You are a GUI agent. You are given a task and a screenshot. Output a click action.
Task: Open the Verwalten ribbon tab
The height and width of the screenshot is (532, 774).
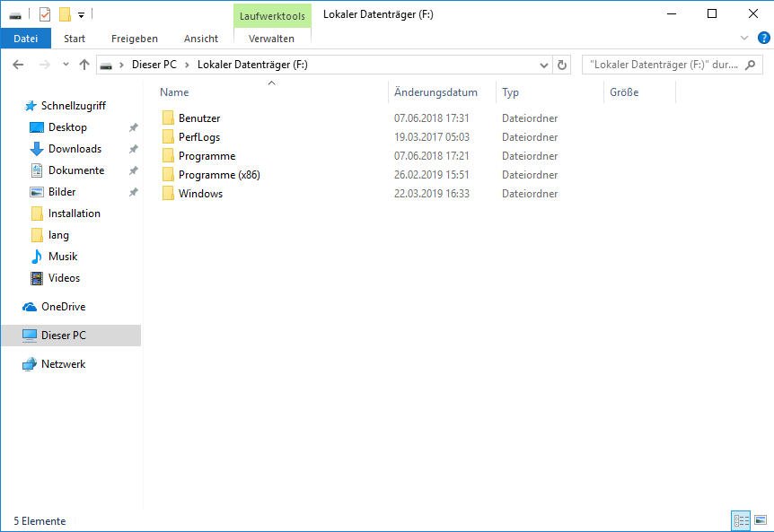271,39
